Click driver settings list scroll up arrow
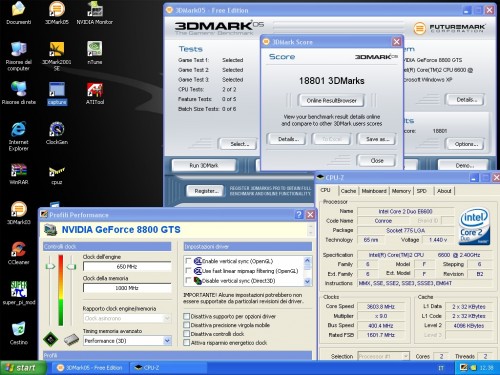This screenshot has width=500, height=375. [307, 260]
